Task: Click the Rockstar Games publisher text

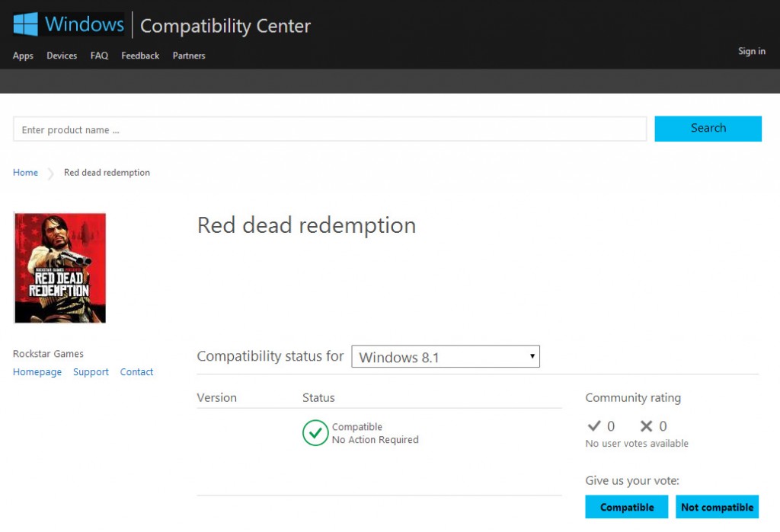Action: pos(48,353)
